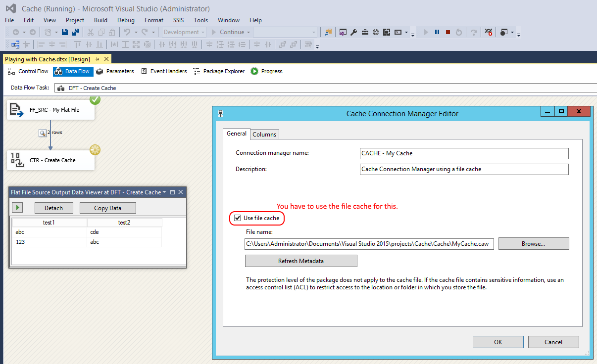Click the Browse... button
597x364 pixels.
[534, 244]
